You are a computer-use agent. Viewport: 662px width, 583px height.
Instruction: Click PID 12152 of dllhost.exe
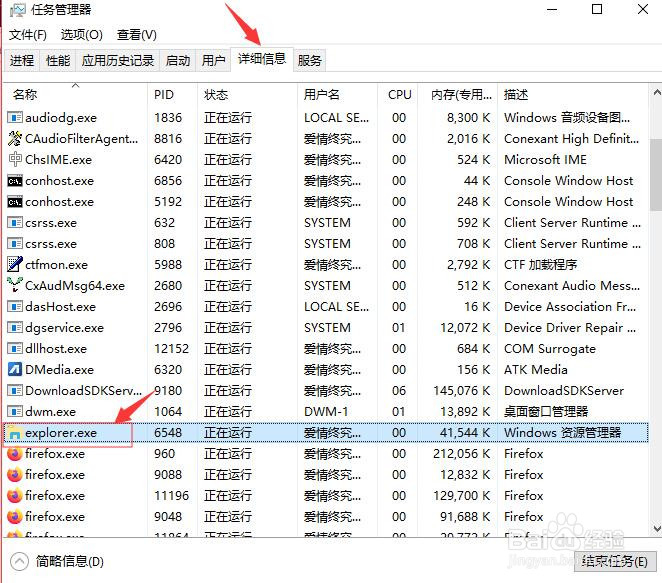click(x=171, y=349)
